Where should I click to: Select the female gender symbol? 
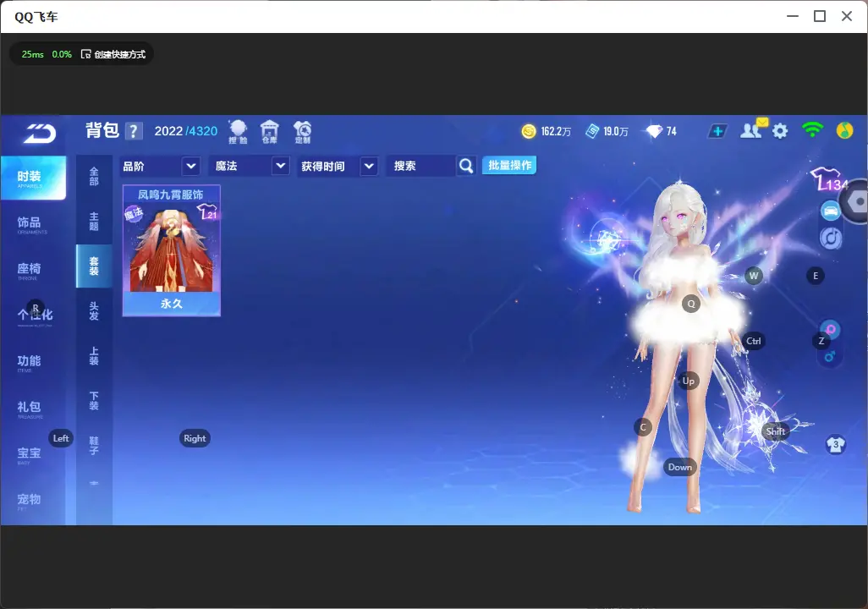coord(831,329)
